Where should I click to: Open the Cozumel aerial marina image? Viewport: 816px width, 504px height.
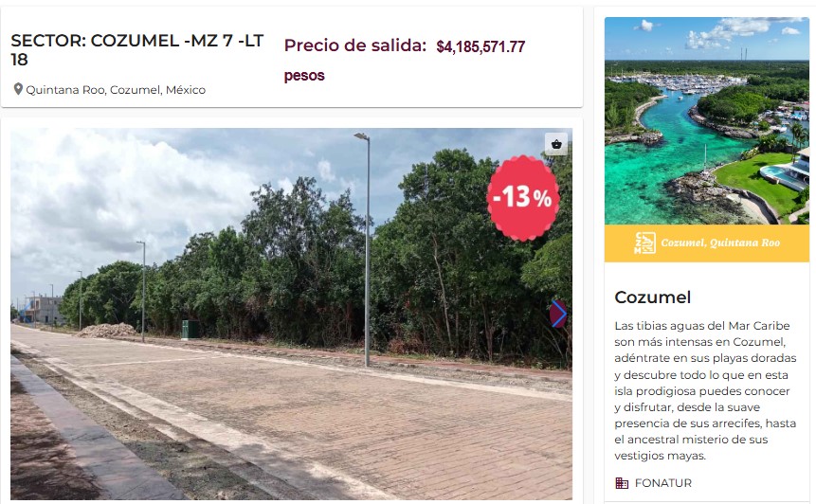coord(707,120)
